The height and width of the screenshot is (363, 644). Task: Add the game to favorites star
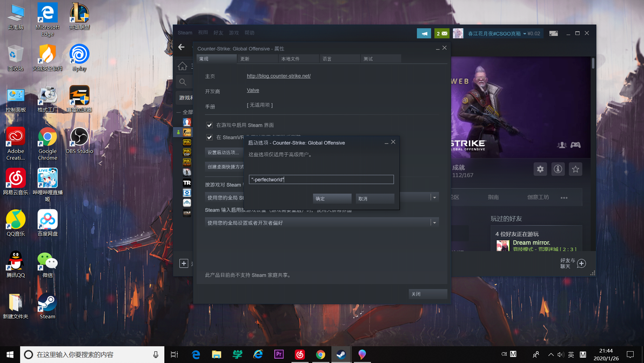tap(575, 169)
